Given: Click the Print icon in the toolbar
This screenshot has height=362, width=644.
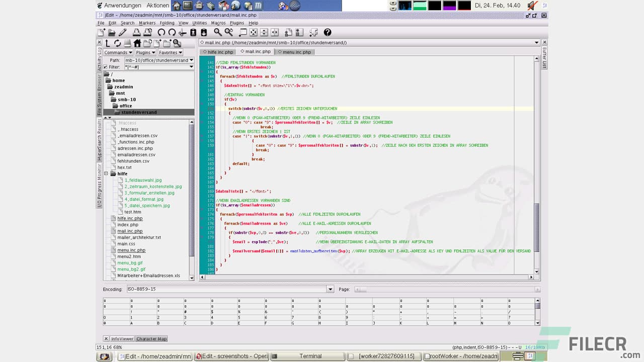Looking at the screenshot, I should (x=135, y=32).
